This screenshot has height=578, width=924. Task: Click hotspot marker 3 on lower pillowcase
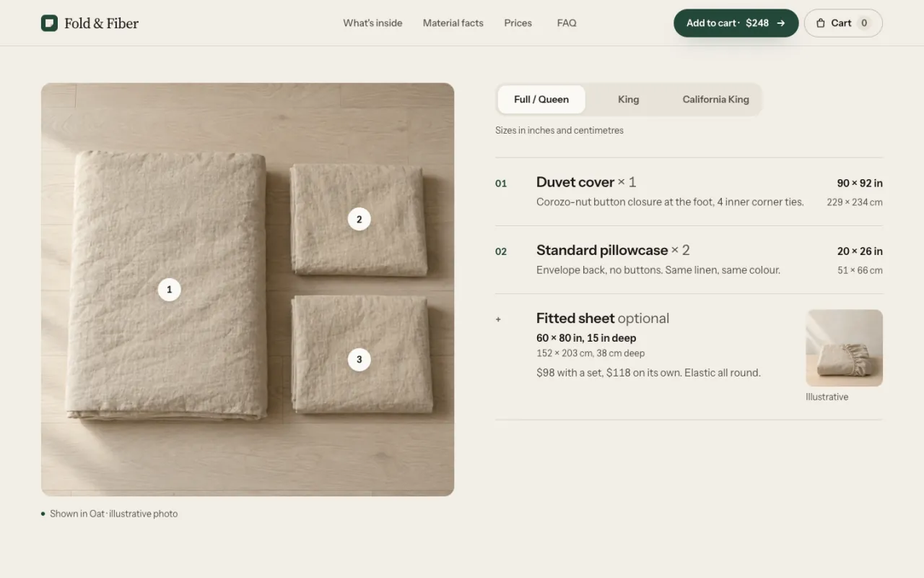[359, 359]
